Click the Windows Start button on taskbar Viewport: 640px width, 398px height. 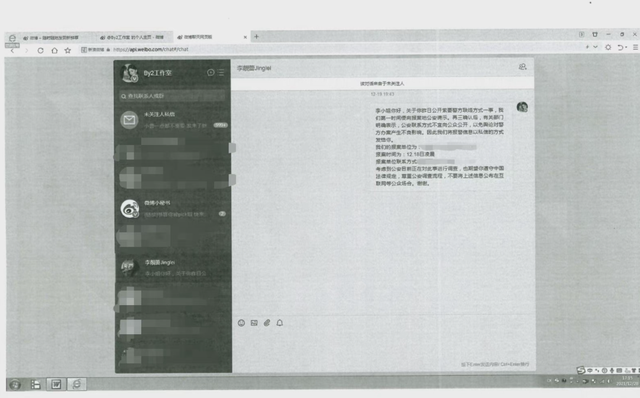(x=15, y=385)
